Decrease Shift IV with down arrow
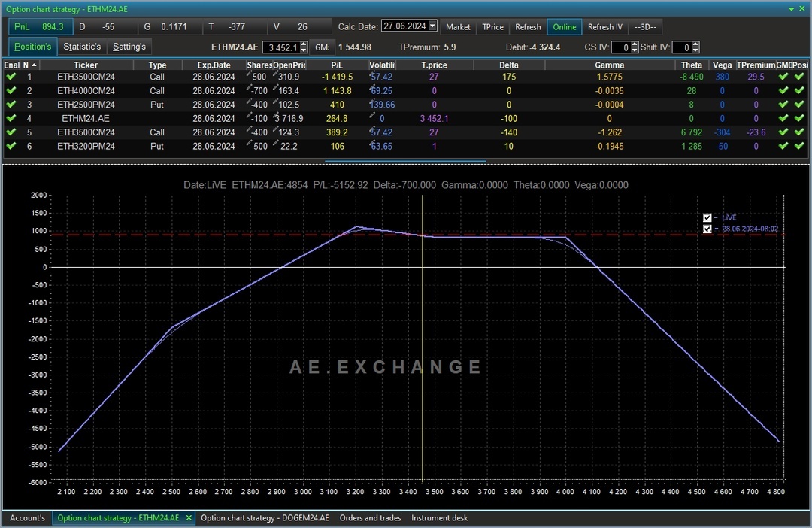812x528 pixels. tap(696, 50)
